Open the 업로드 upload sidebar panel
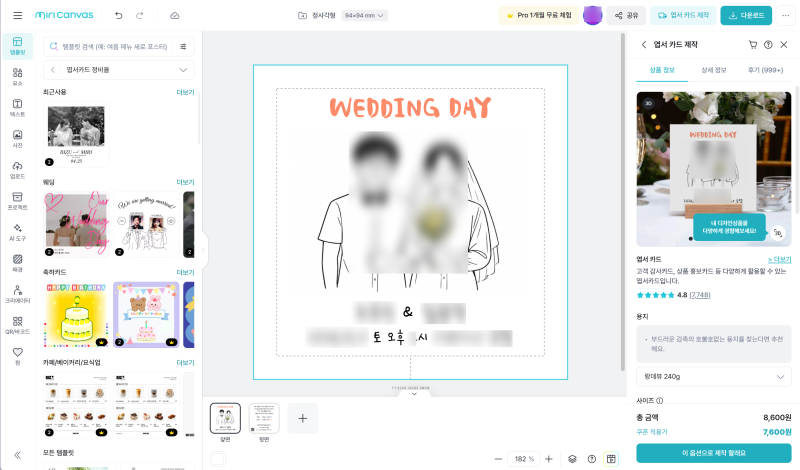This screenshot has width=800, height=470. (x=17, y=170)
